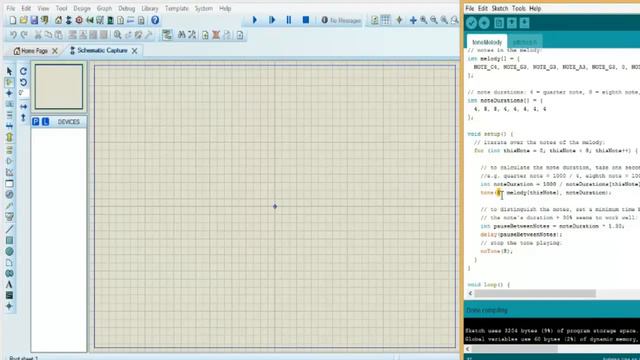
Task: Center the view at cursor icon
Action: [413, 20]
